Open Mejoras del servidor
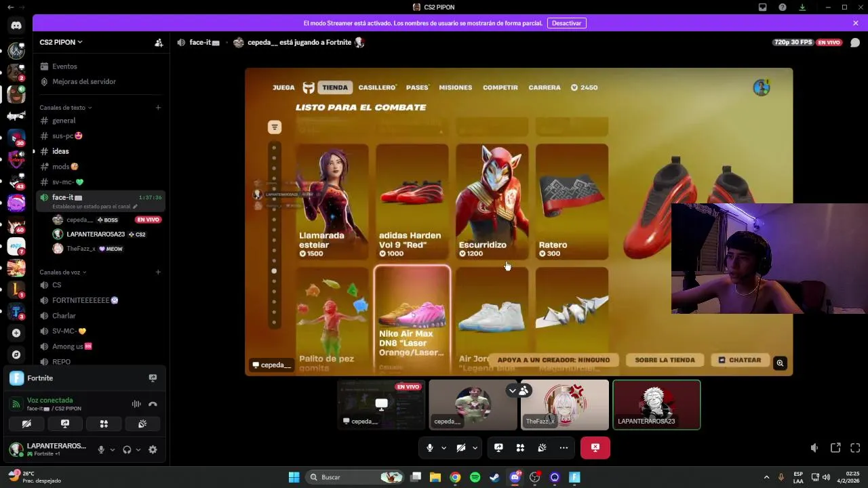This screenshot has width=868, height=488. [x=100, y=81]
